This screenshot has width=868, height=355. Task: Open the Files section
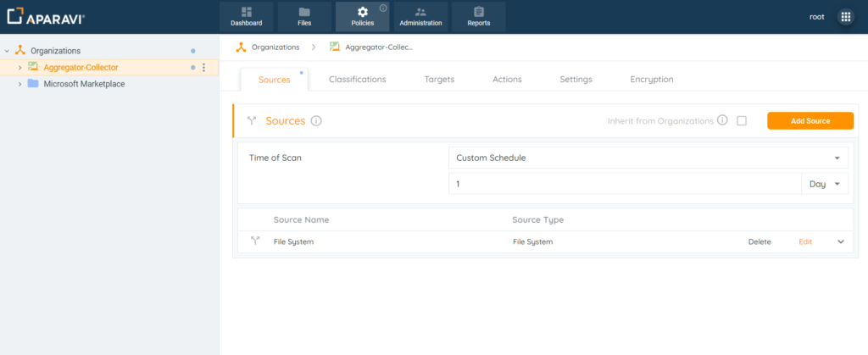pos(304,17)
